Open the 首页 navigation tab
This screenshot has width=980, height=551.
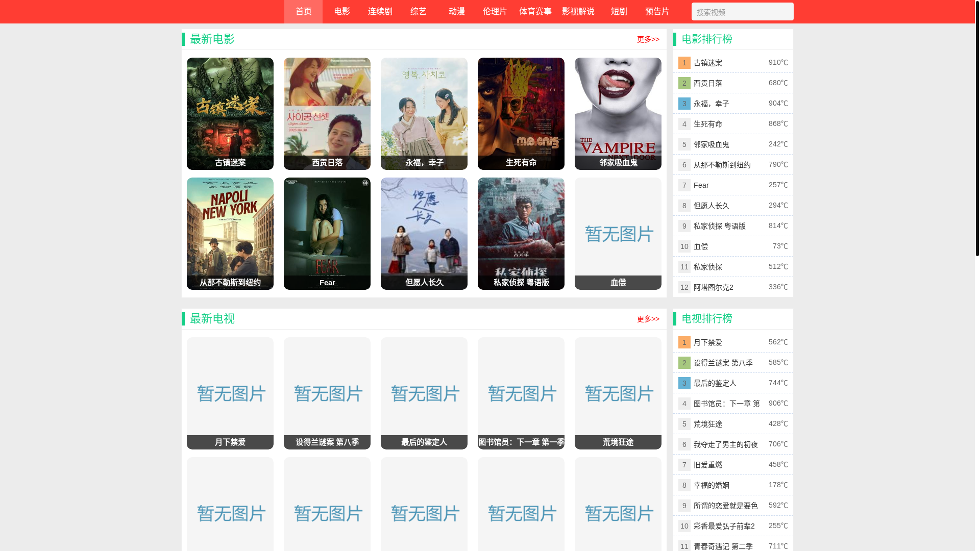(303, 12)
